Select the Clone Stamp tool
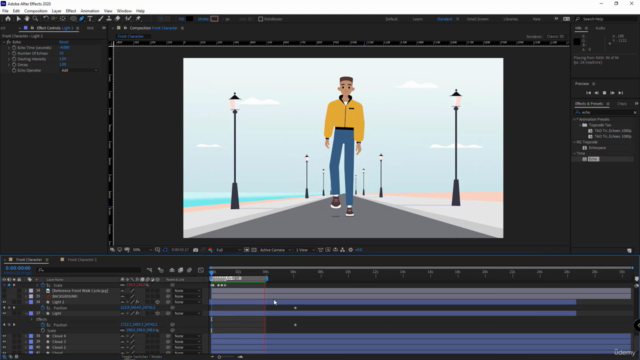640x360 pixels. 109,19
